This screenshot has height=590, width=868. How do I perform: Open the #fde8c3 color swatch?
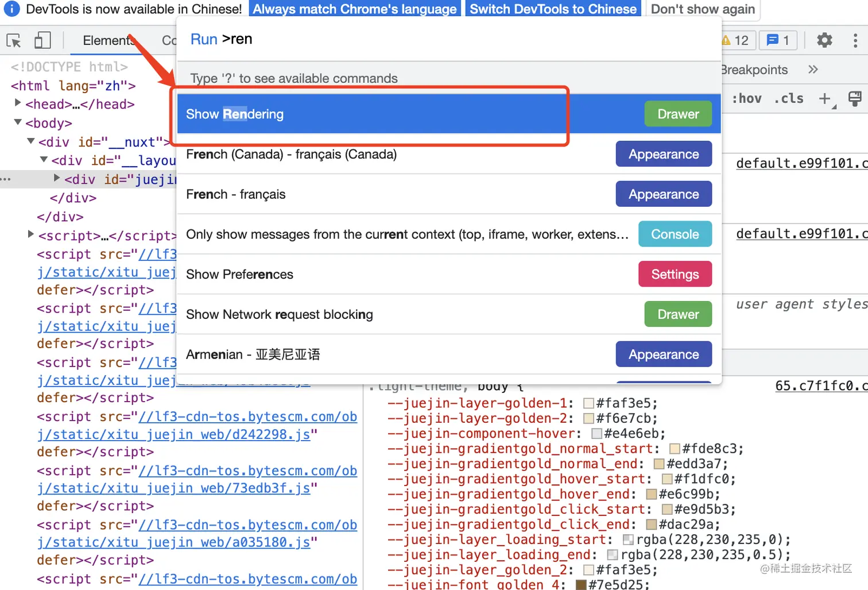tap(675, 449)
